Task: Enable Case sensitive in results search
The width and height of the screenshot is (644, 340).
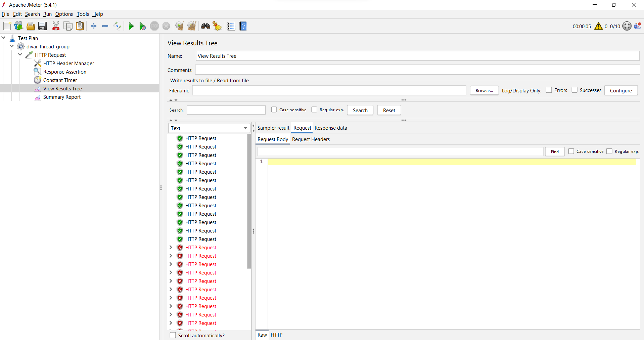Action: click(274, 110)
